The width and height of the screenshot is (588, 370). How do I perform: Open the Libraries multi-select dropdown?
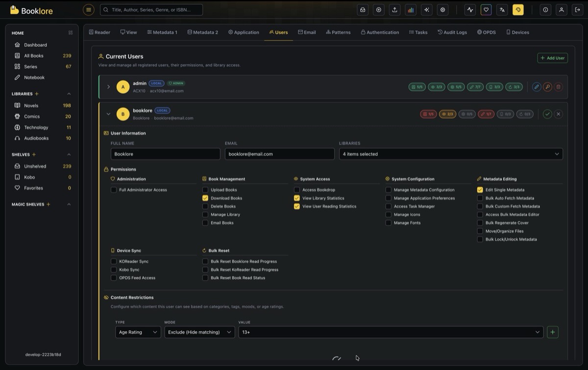[x=450, y=154]
